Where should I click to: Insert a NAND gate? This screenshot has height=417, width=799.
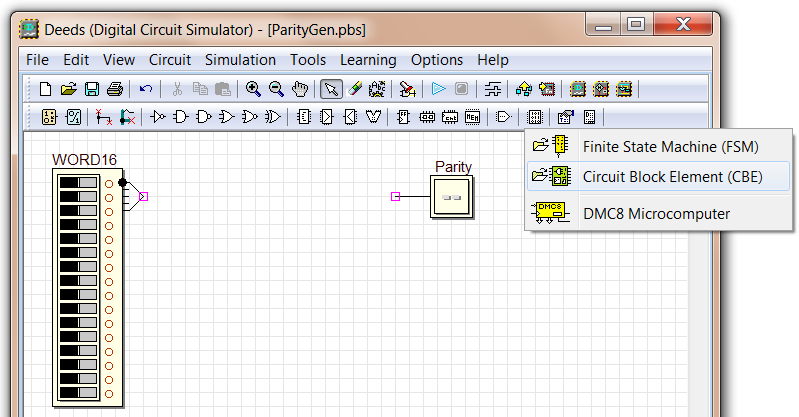pos(203,117)
